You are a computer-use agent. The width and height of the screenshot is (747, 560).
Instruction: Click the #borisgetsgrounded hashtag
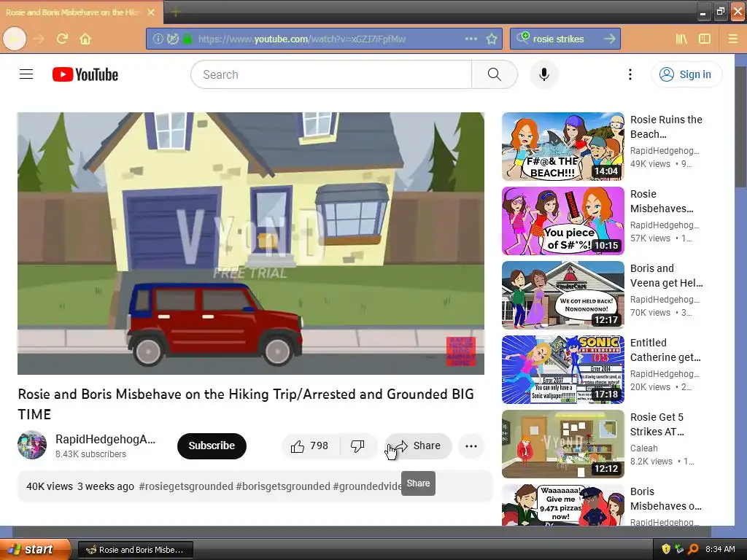tap(283, 486)
